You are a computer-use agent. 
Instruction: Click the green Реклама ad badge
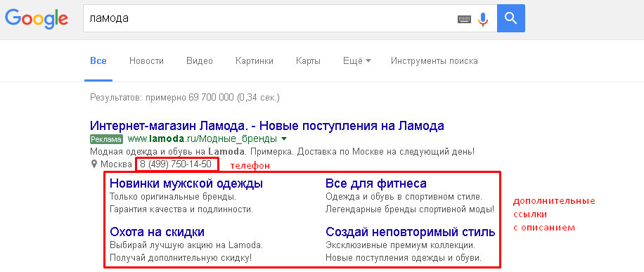coord(106,139)
